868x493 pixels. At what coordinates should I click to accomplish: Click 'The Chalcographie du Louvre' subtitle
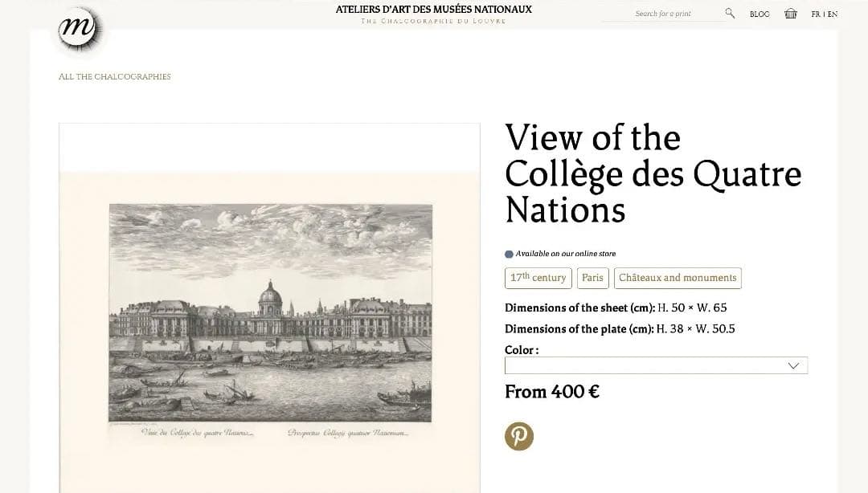pos(434,21)
